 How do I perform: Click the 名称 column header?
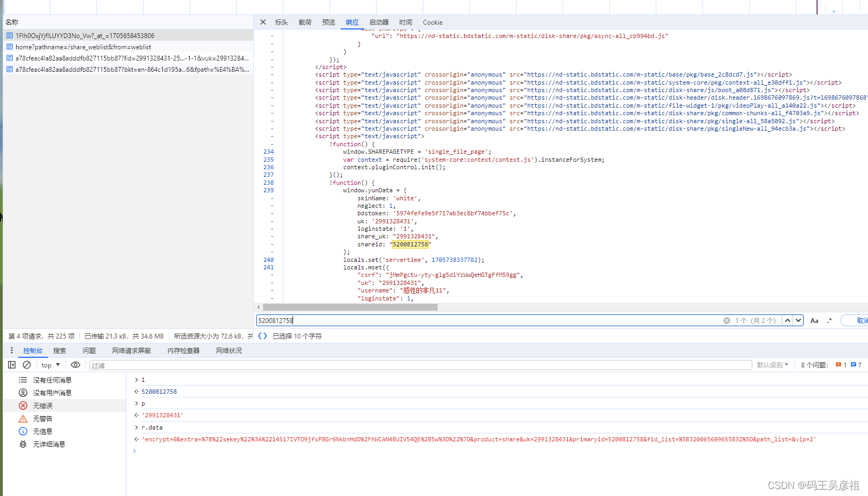[x=12, y=22]
